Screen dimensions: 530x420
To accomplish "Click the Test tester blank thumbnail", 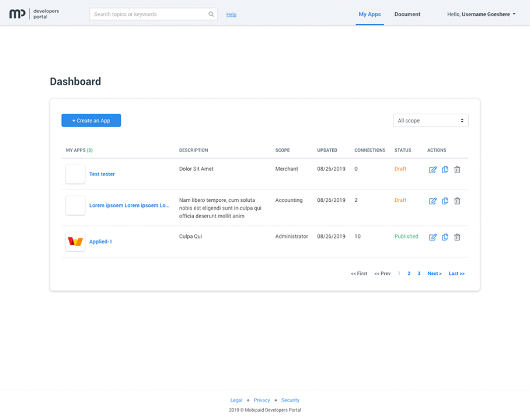I will point(75,174).
